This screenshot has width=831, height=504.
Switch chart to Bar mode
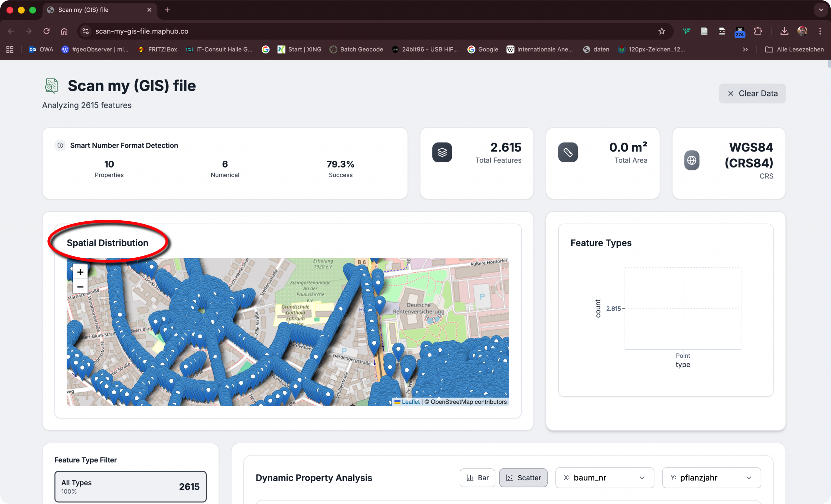477,478
